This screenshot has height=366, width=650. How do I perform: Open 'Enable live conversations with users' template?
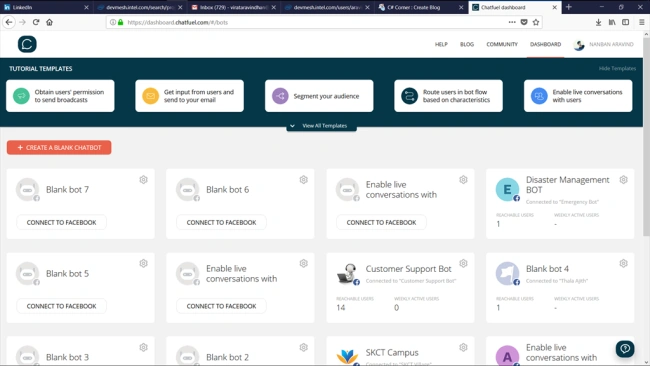click(578, 96)
